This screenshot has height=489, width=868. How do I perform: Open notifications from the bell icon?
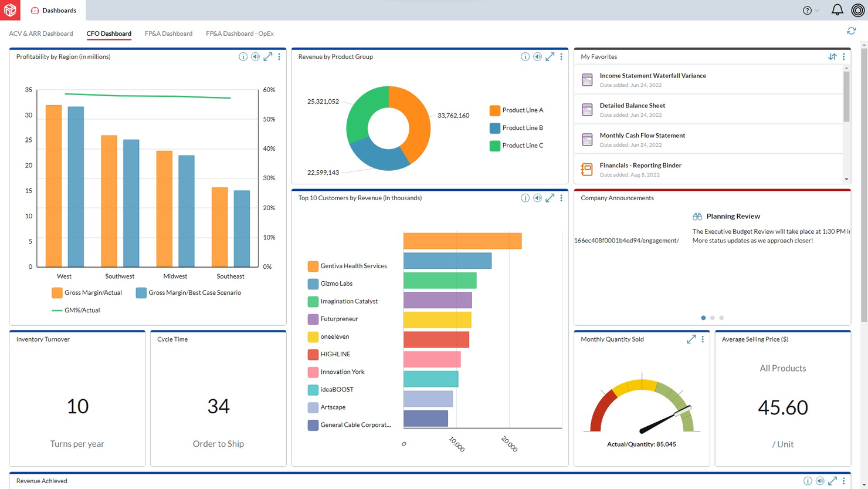838,9
